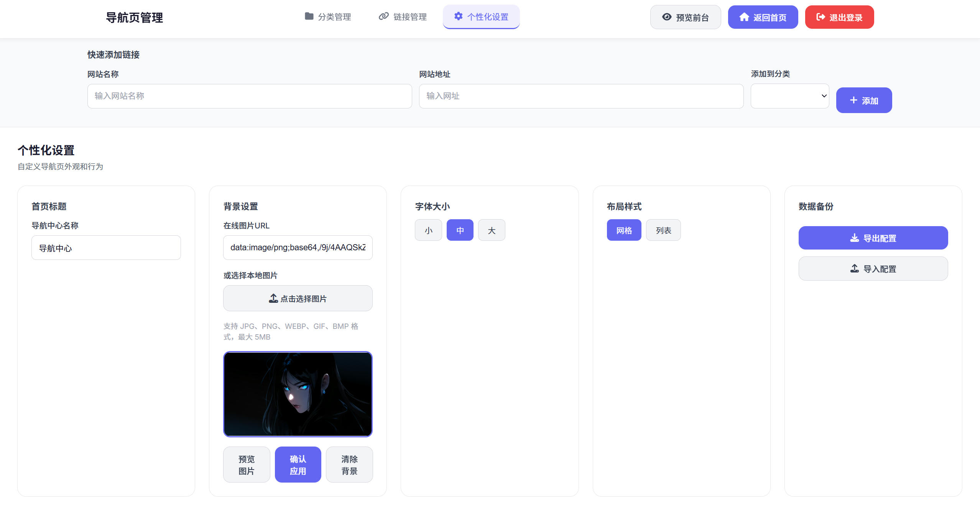
Task: Click the background preview thumbnail
Action: tap(298, 394)
